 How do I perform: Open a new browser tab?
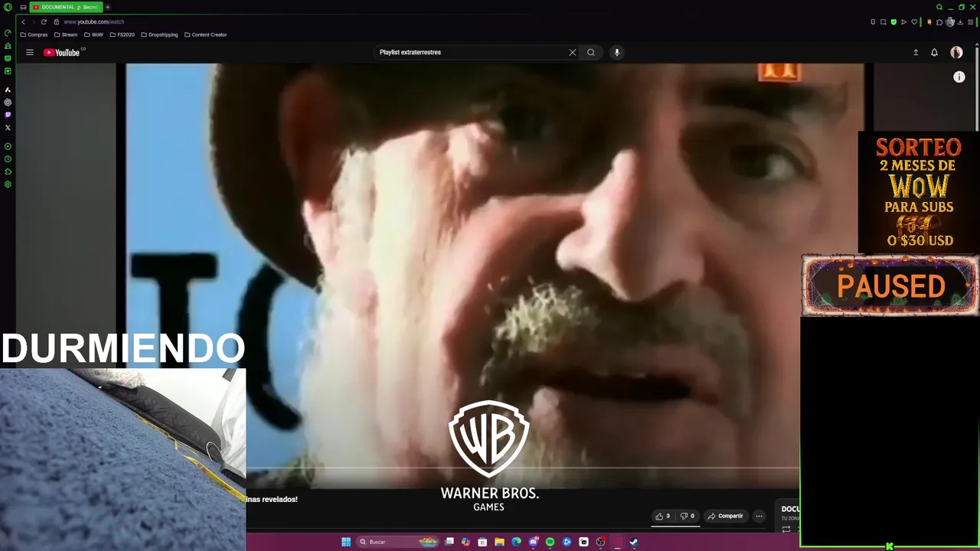[x=108, y=7]
